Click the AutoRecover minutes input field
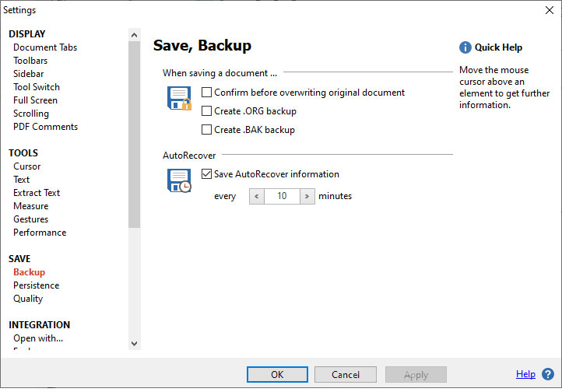The image size is (562, 392). (282, 196)
